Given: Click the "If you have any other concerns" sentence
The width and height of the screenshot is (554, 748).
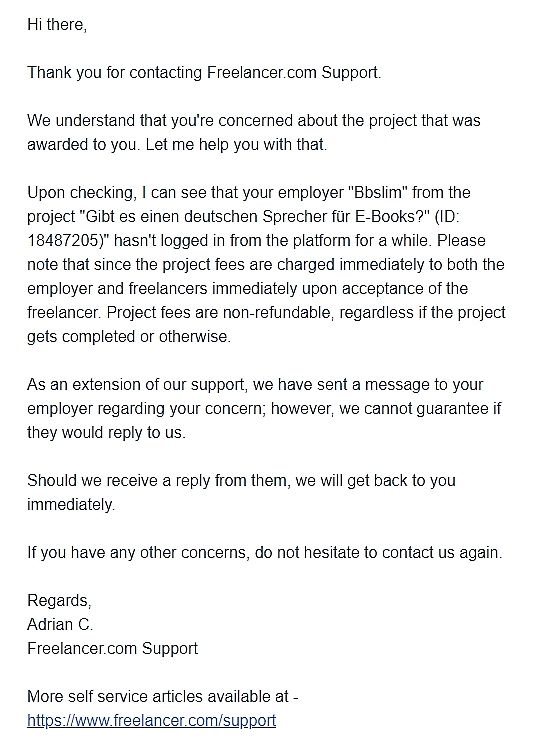Looking at the screenshot, I should [x=264, y=553].
